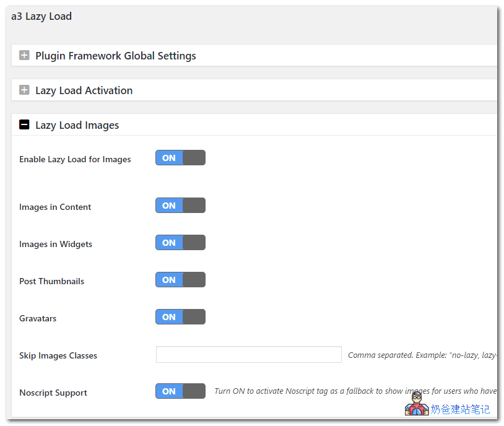The height and width of the screenshot is (426, 504).
Task: Click the Gravatars setting label
Action: click(x=38, y=319)
